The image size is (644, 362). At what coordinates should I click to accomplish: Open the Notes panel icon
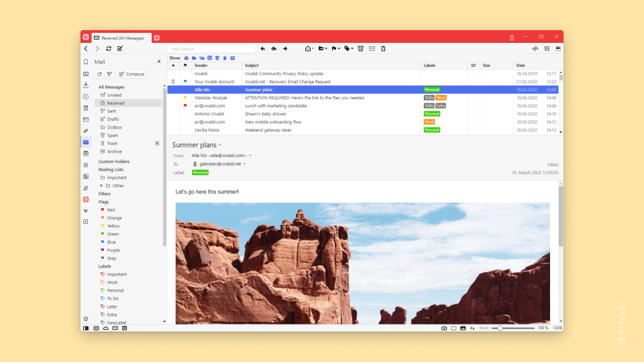point(86,109)
